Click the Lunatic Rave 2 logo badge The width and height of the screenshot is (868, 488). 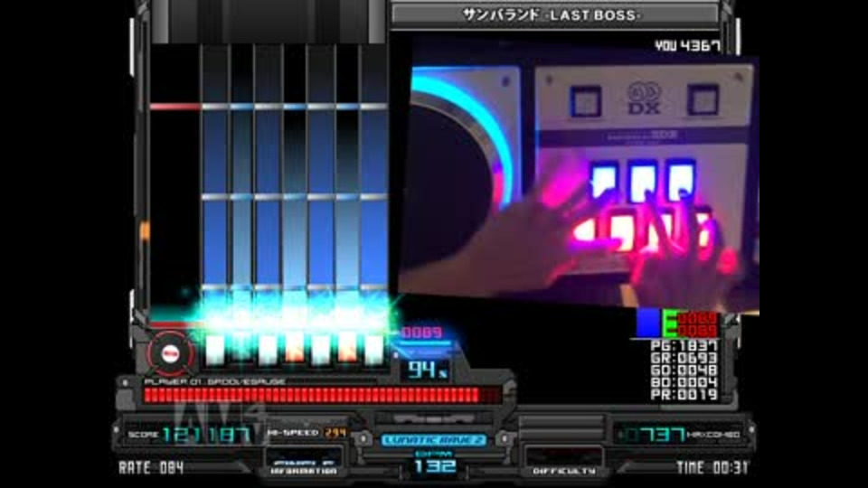(x=433, y=440)
